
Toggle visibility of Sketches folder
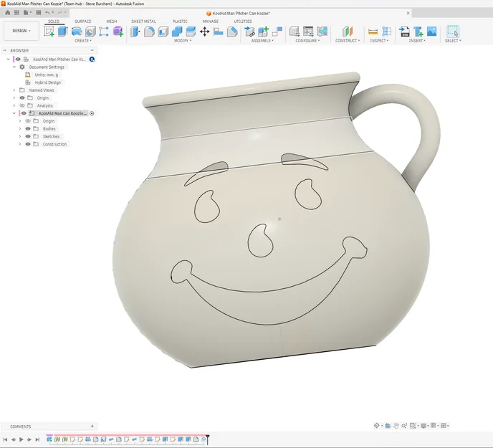coord(28,136)
